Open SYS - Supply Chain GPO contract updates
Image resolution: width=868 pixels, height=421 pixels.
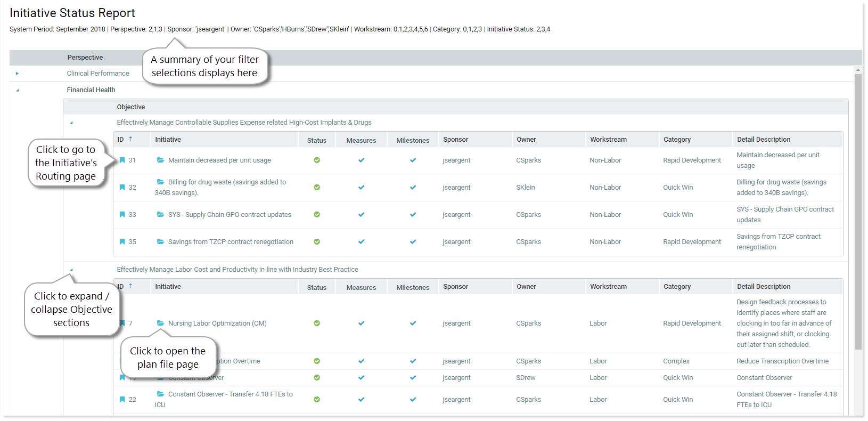coord(230,215)
